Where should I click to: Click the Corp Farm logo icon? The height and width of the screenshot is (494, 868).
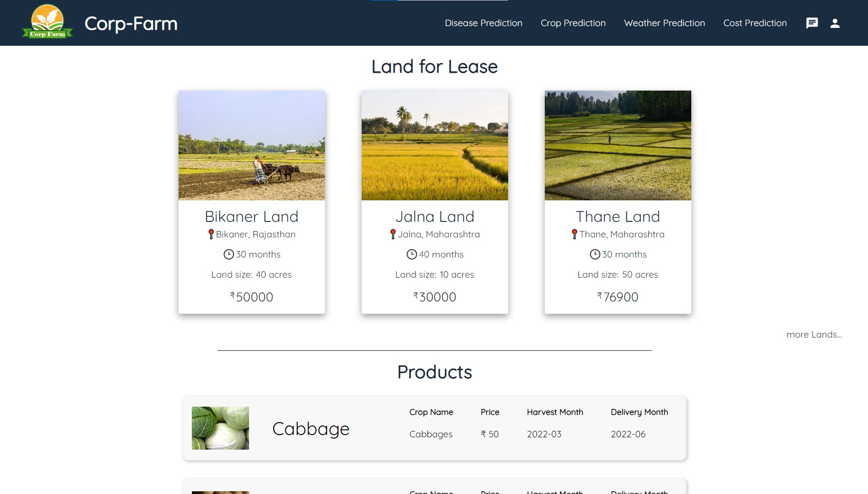(48, 21)
